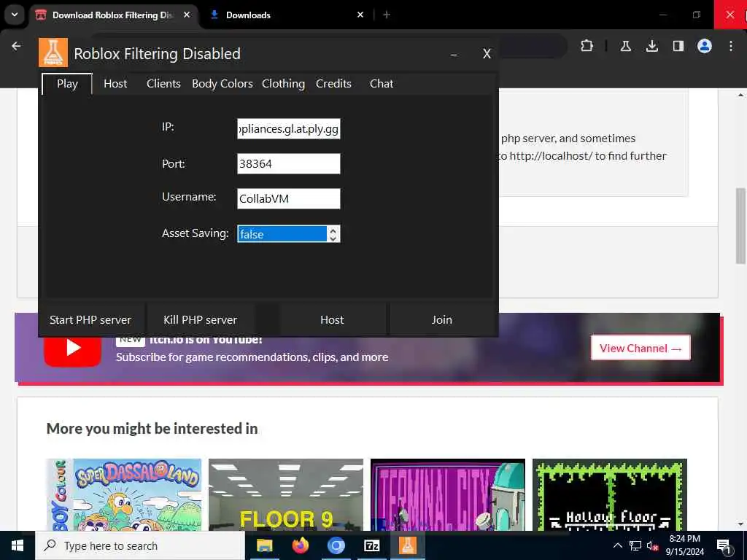Click the itch.io is on YouTube banner text
Viewport: 747px width, 560px height.
(206, 340)
